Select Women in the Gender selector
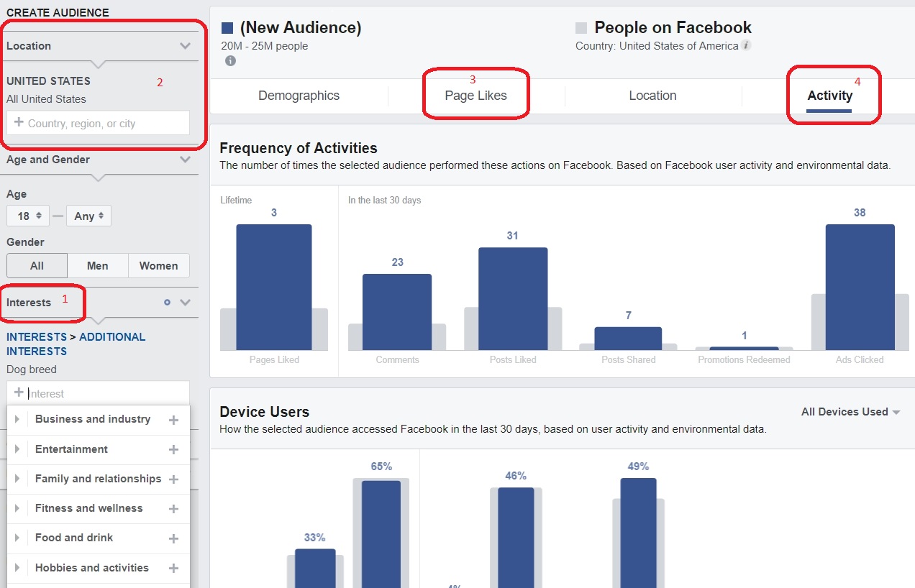This screenshot has height=588, width=915. [159, 265]
